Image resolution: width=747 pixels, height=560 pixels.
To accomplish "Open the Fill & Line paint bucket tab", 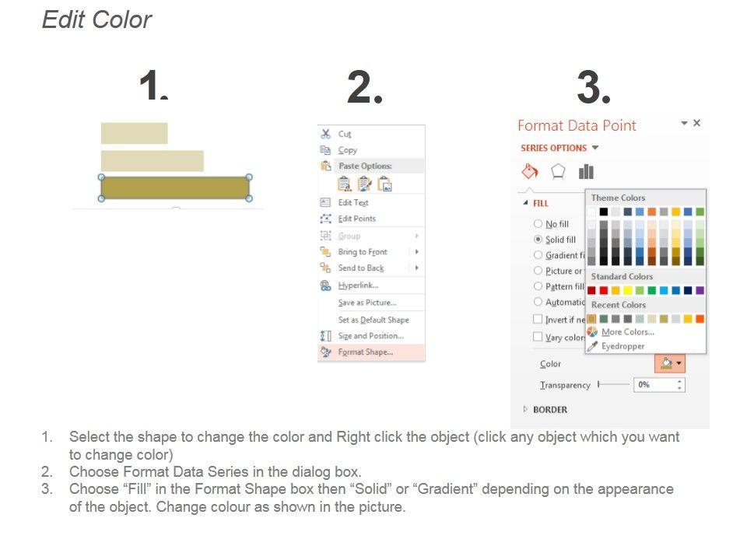I will (x=529, y=172).
